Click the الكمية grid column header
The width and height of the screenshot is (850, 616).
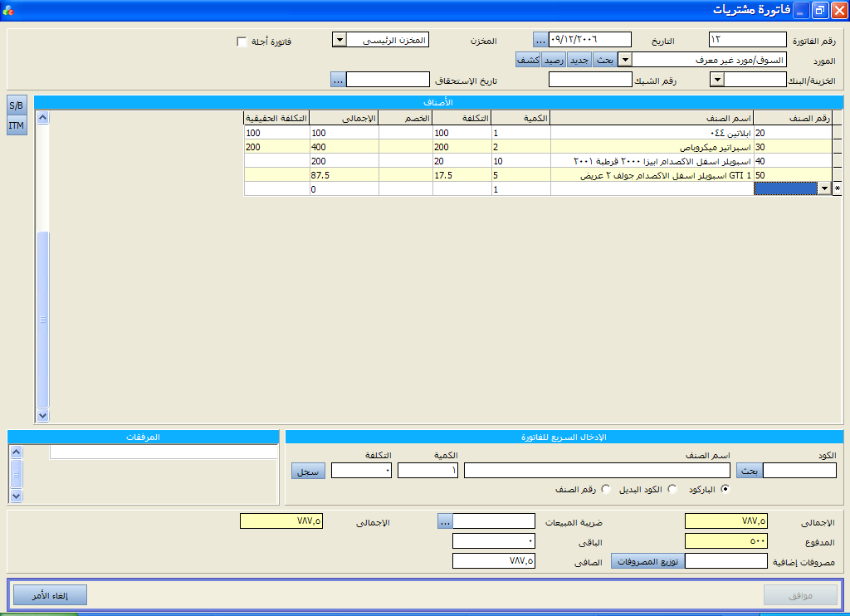point(521,118)
